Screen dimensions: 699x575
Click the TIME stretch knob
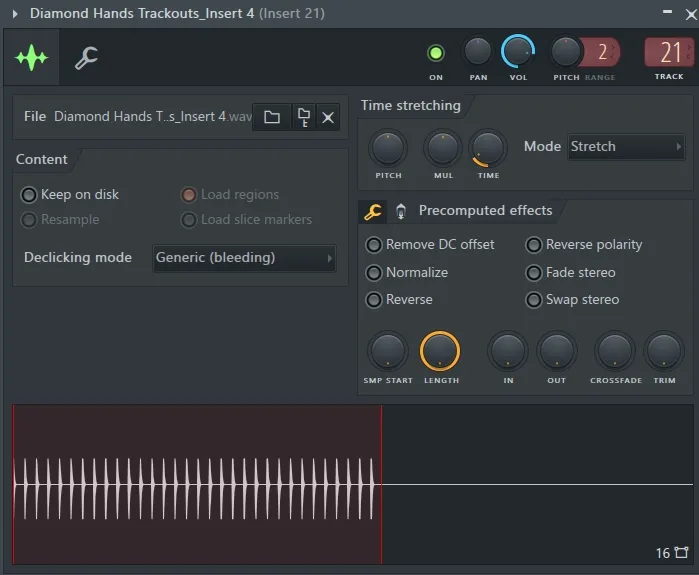488,148
